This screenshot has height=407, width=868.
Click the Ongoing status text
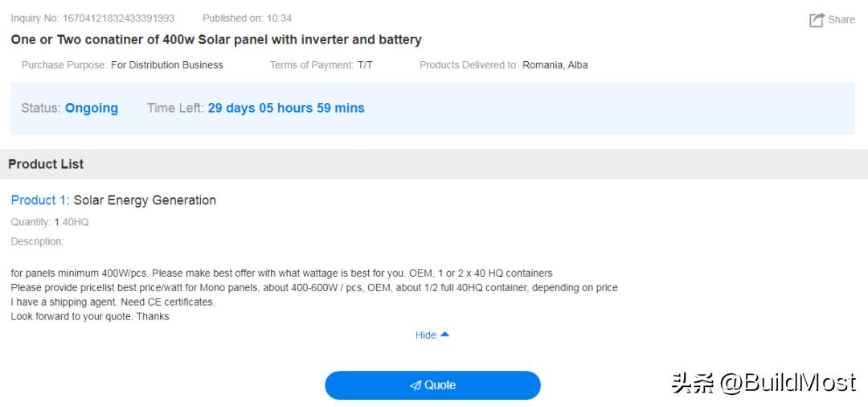coord(92,108)
